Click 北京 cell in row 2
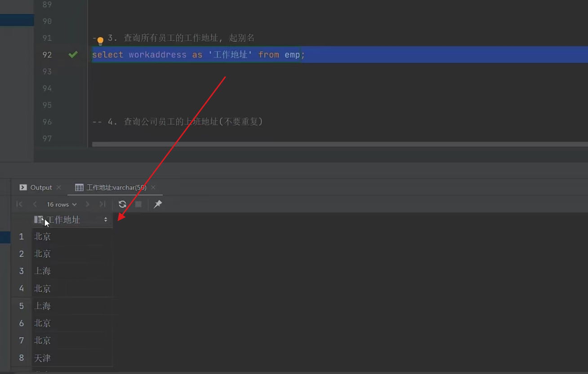588x374 pixels. (x=72, y=254)
